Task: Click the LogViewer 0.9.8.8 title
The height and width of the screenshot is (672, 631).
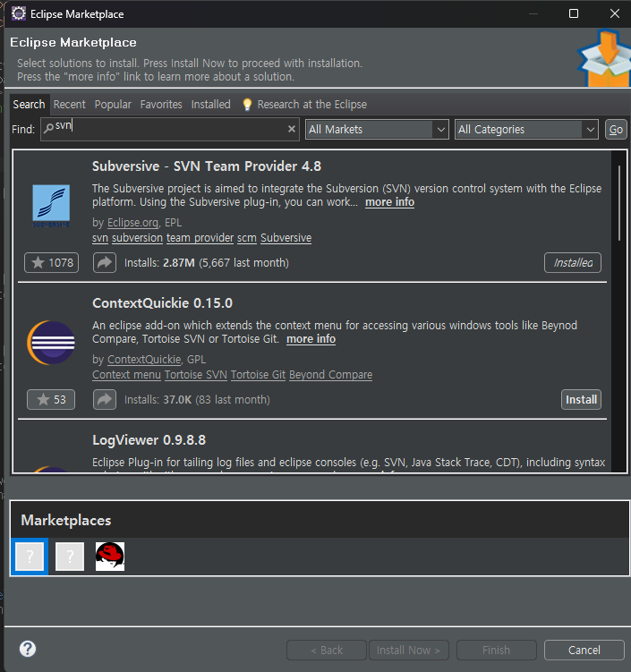Action: 149,440
